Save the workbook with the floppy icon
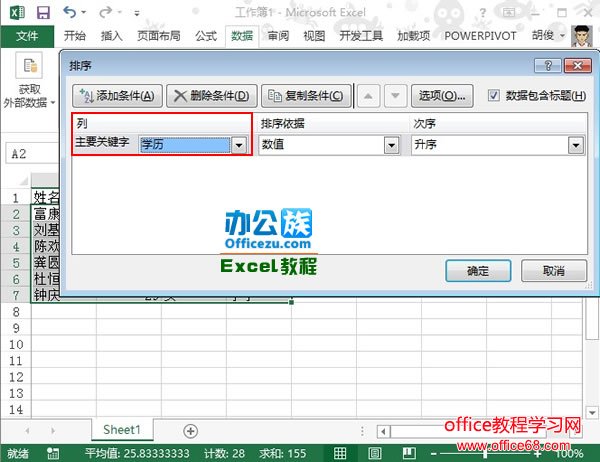The width and height of the screenshot is (600, 462). [x=43, y=13]
